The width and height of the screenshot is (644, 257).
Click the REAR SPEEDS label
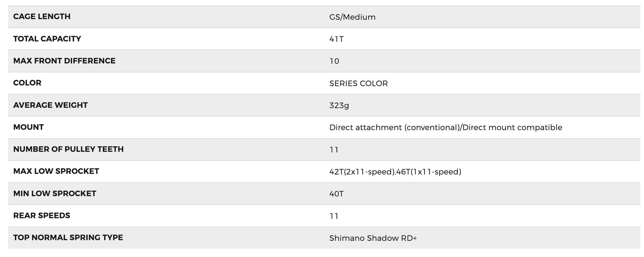42,216
